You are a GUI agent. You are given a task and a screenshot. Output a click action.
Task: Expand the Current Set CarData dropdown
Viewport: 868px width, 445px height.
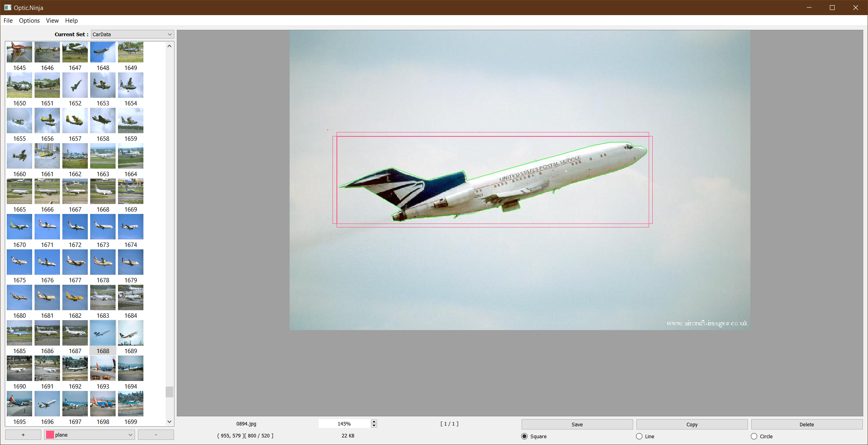click(133, 35)
